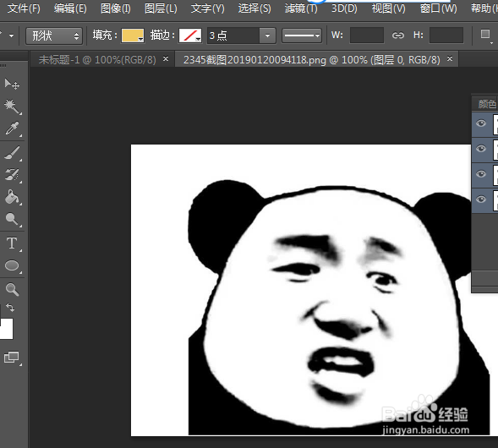Select the Eyedropper tool

(12, 128)
